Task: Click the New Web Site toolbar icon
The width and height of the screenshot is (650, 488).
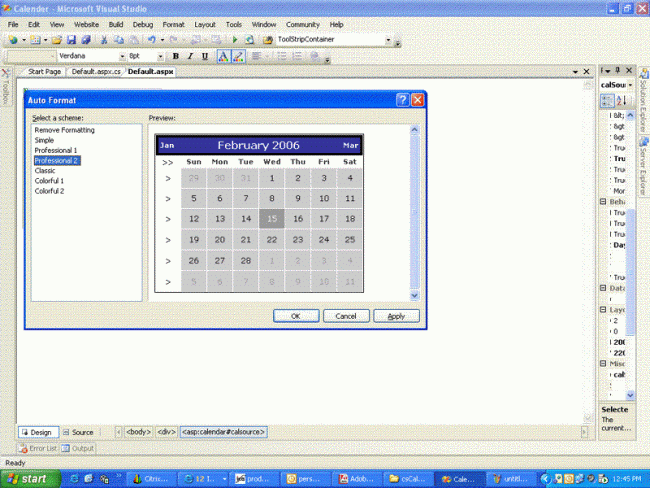Action: [13, 40]
